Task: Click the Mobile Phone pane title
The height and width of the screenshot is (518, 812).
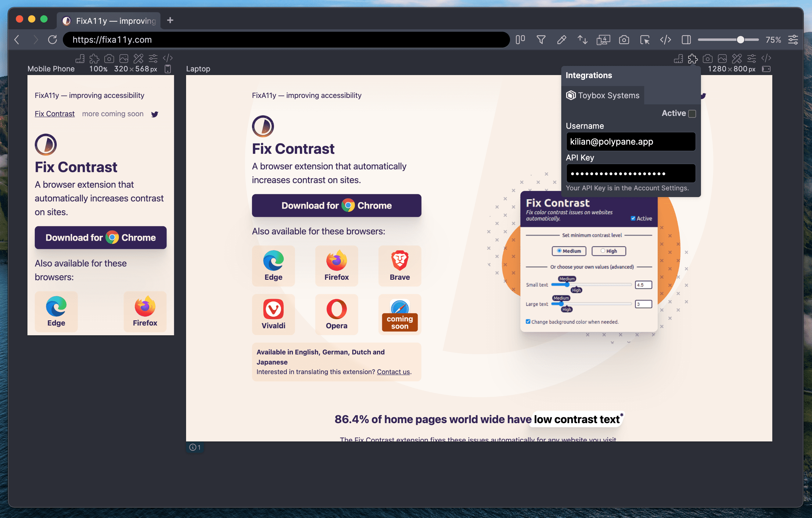Action: (x=51, y=69)
